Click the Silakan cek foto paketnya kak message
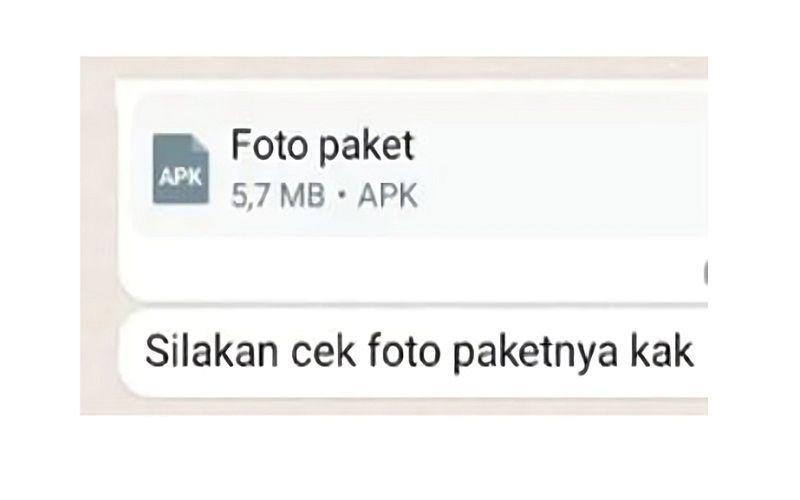800x500 pixels. pos(419,353)
